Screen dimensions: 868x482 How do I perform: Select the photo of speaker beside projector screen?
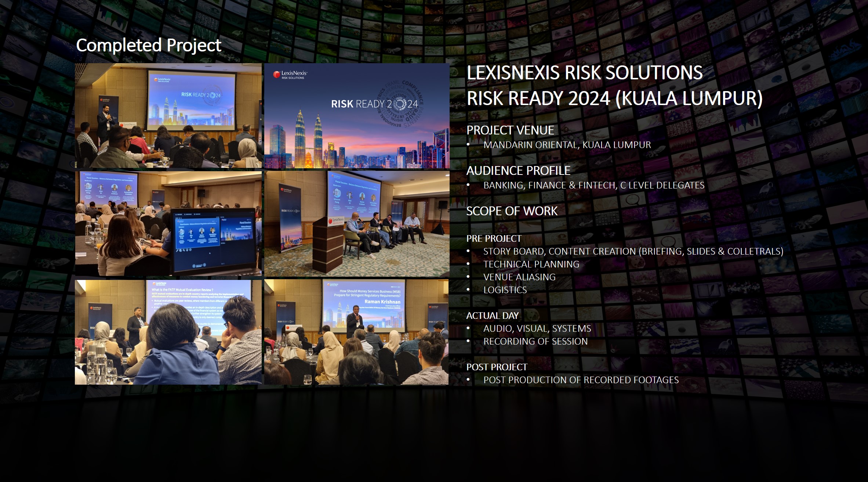168,116
